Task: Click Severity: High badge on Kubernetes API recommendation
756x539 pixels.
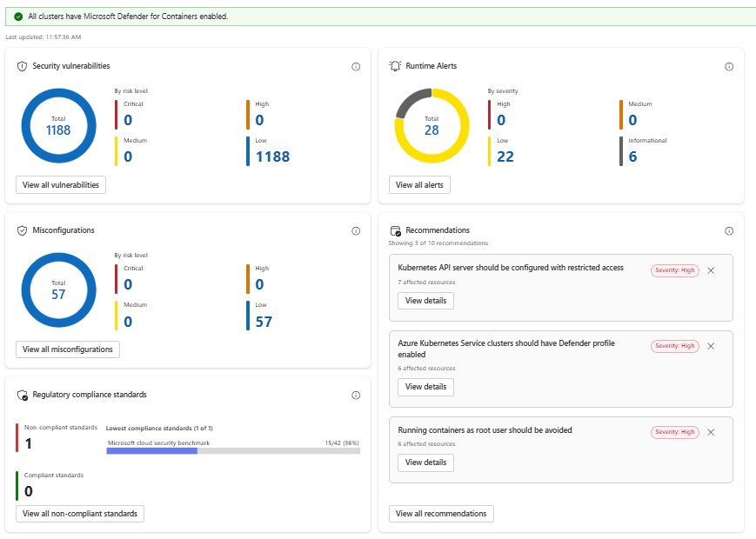Action: [675, 270]
